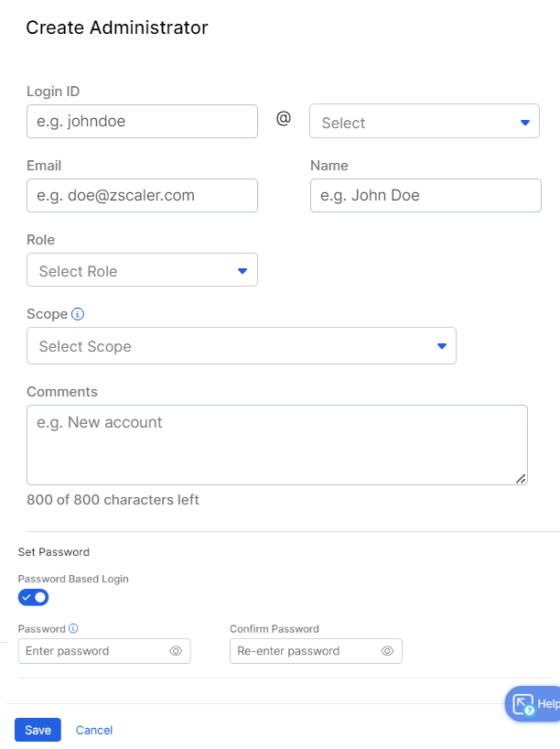
Task: Open the Select Role dropdown
Action: pyautogui.click(x=142, y=269)
